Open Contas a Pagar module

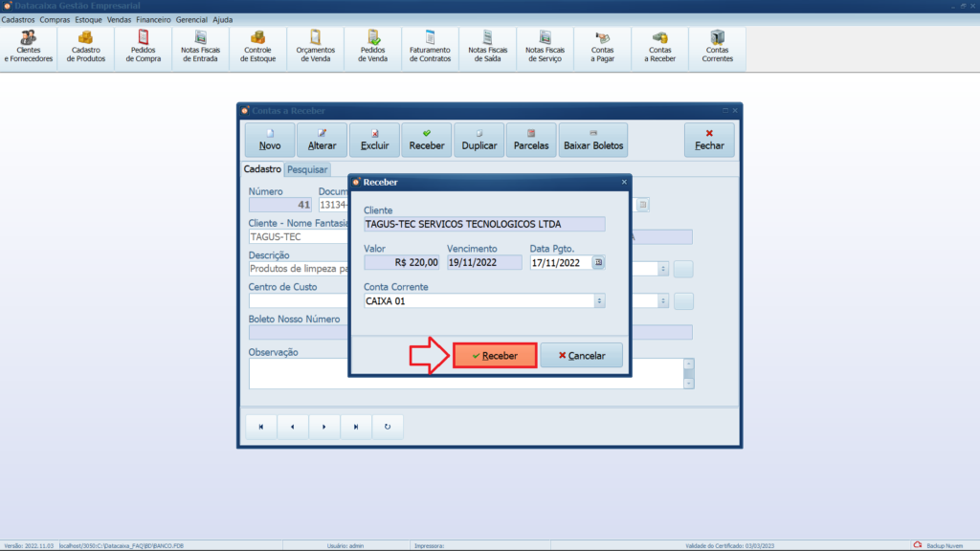[603, 47]
